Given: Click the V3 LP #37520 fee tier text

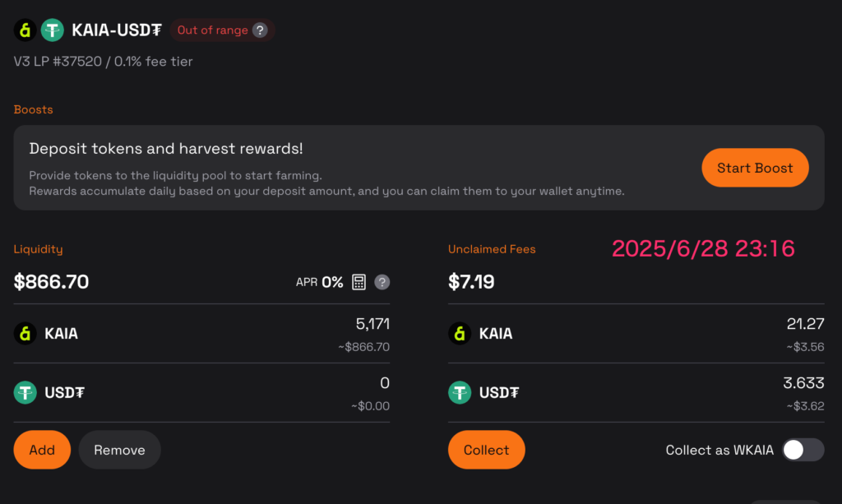Looking at the screenshot, I should coord(103,62).
